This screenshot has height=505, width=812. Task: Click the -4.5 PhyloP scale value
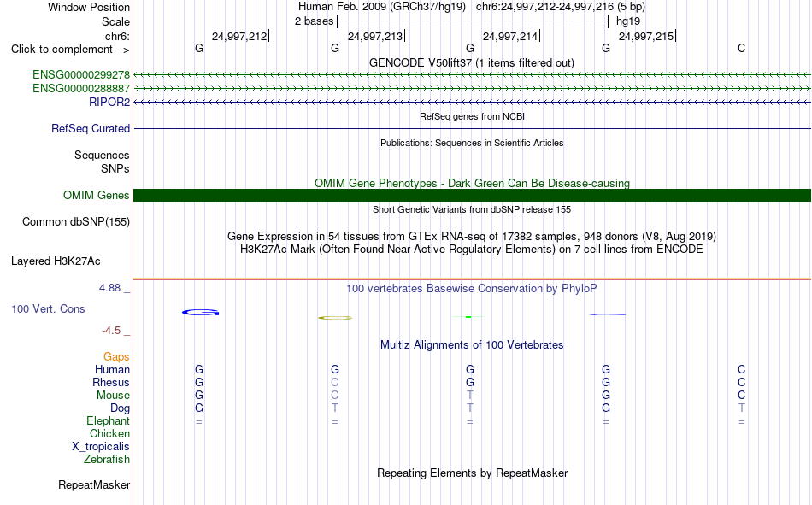click(x=111, y=331)
